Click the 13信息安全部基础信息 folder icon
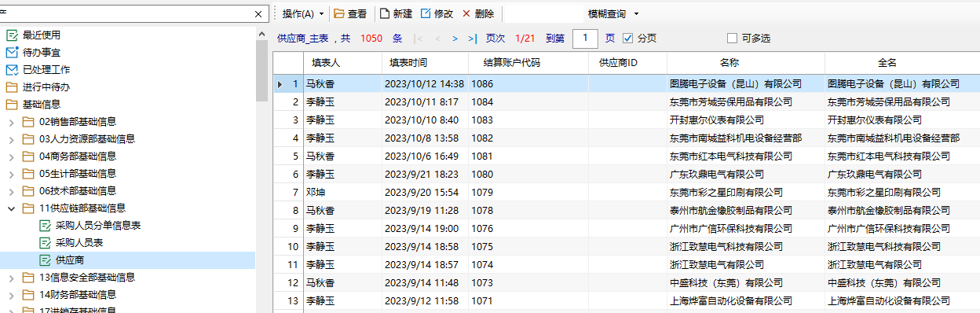 pyautogui.click(x=29, y=278)
